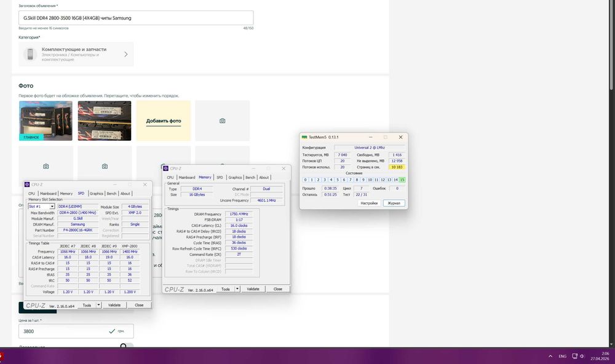Click the Command Rate value 2T
Screen dimensions: 615x364
click(x=239, y=255)
